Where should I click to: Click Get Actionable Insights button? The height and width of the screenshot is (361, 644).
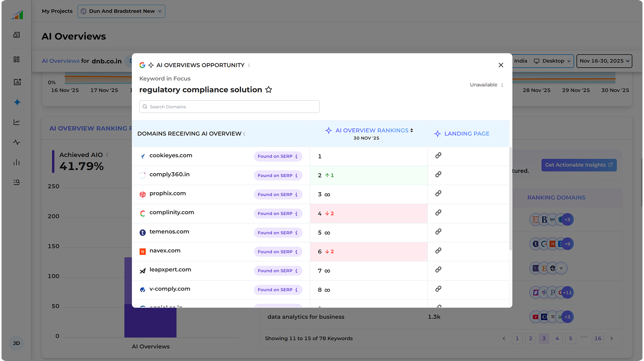(579, 165)
